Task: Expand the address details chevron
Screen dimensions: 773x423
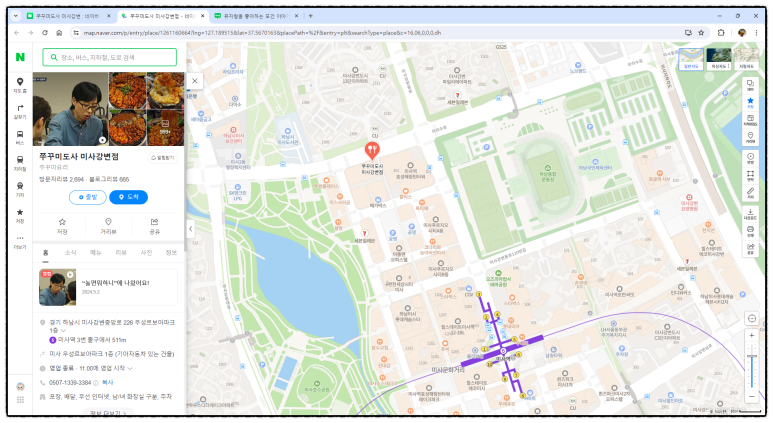Action: click(63, 330)
